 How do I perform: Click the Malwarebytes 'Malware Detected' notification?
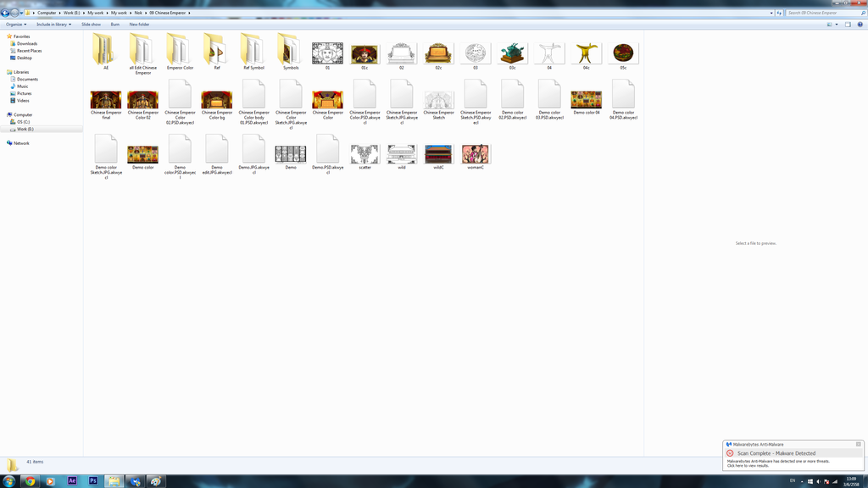[793, 457]
